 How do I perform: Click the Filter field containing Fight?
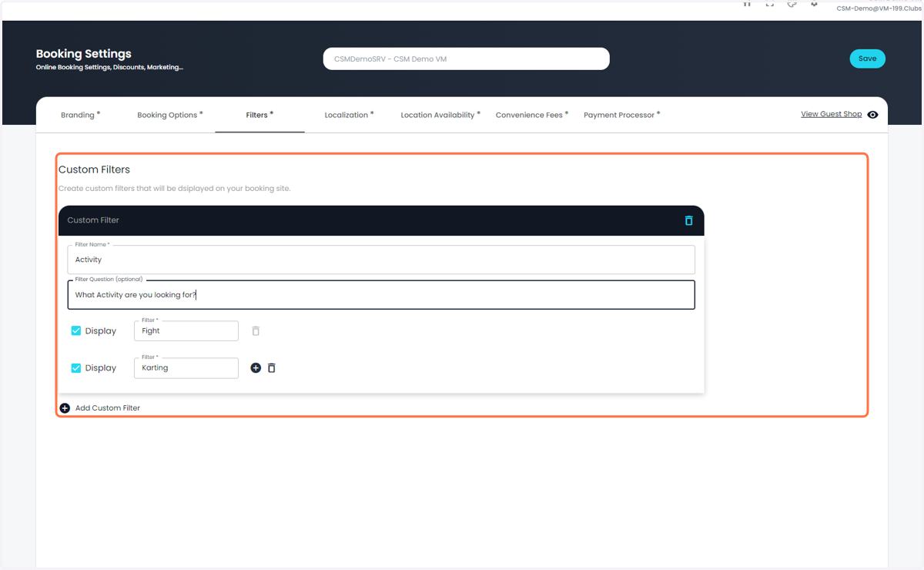(x=186, y=330)
